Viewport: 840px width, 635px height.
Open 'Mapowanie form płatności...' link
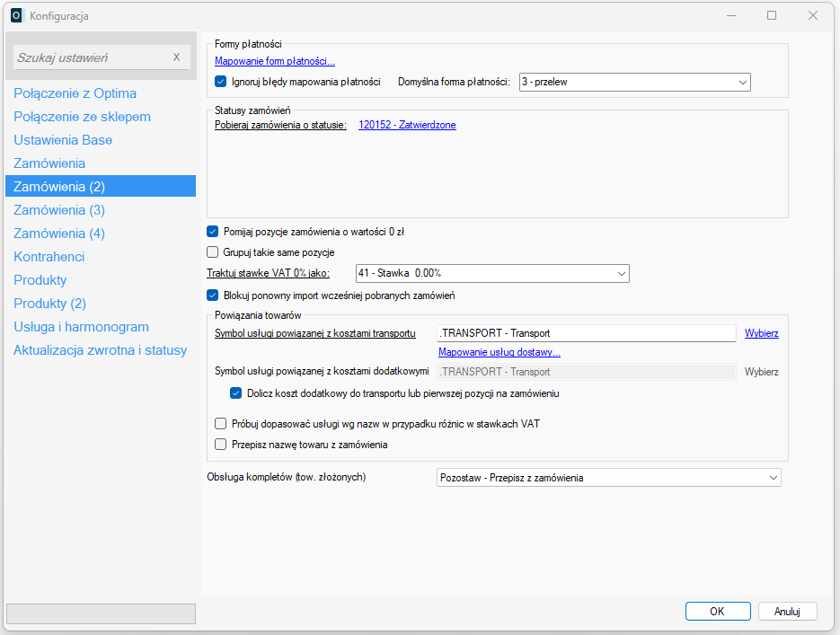[x=274, y=62]
